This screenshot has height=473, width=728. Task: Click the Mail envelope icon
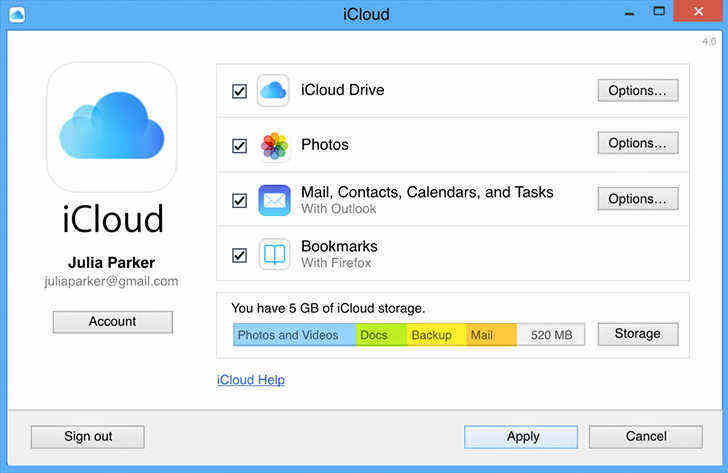pyautogui.click(x=274, y=200)
